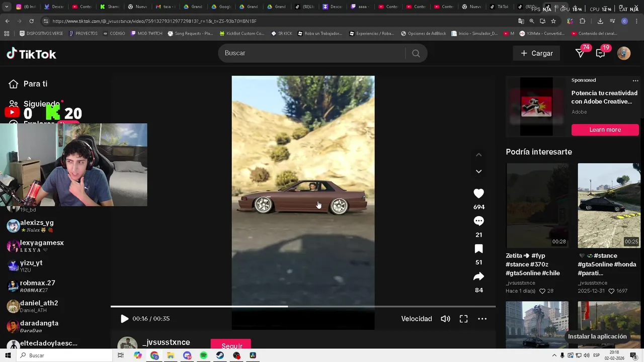
Task: Open File Explorer from the taskbar
Action: (x=171, y=355)
